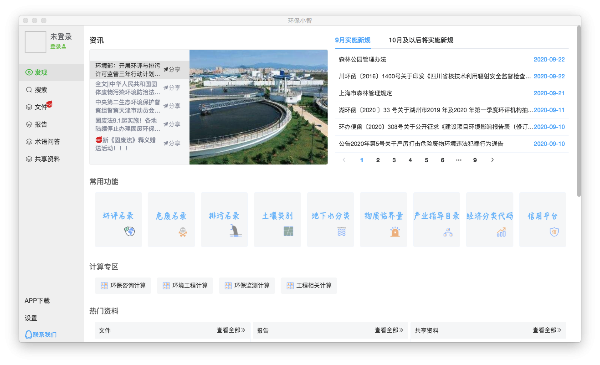600x365 pixels.
Task: Open the 上海市森林管理规定 regulation entry
Action: pyautogui.click(x=452, y=93)
